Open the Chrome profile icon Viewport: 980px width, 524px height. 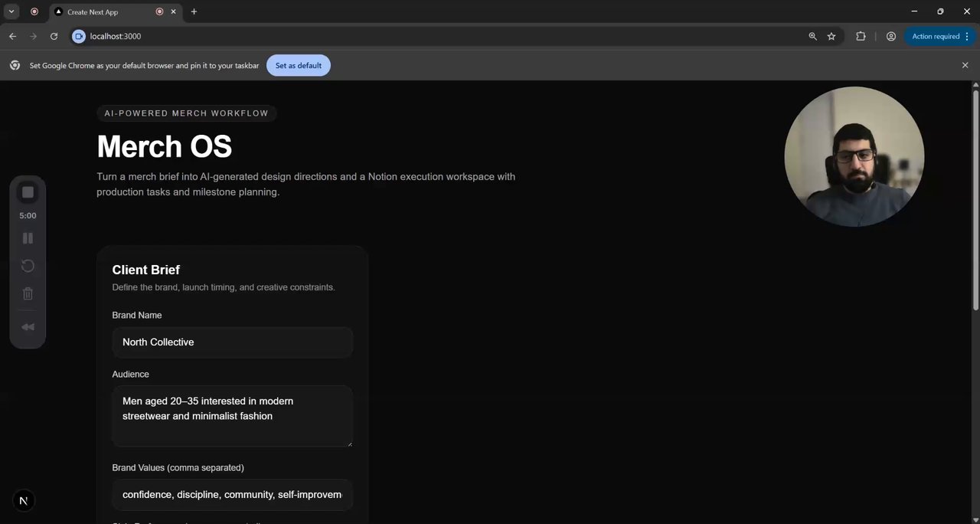(x=891, y=36)
